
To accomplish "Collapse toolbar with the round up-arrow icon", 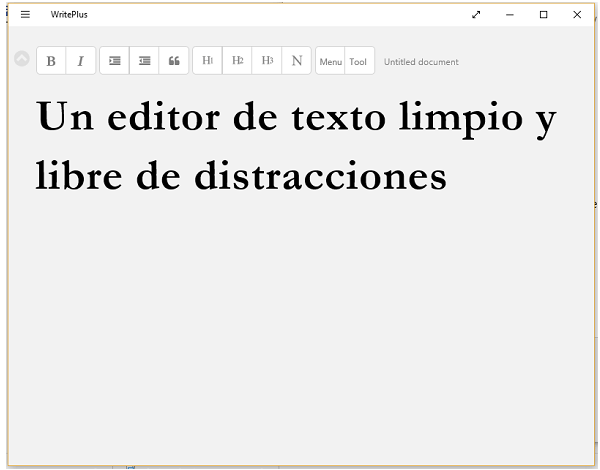I will tap(22, 59).
